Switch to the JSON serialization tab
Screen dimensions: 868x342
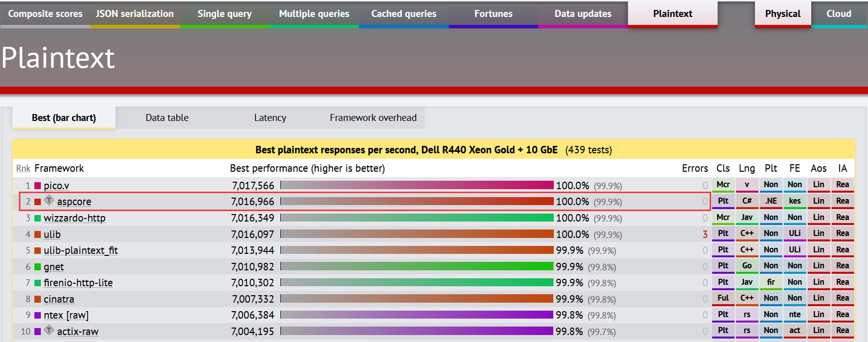[135, 13]
